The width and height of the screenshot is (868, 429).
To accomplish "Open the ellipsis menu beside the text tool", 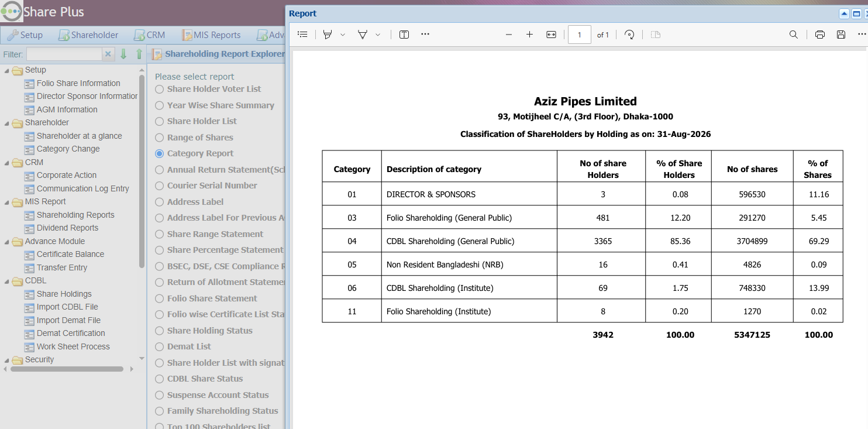I will pyautogui.click(x=425, y=34).
